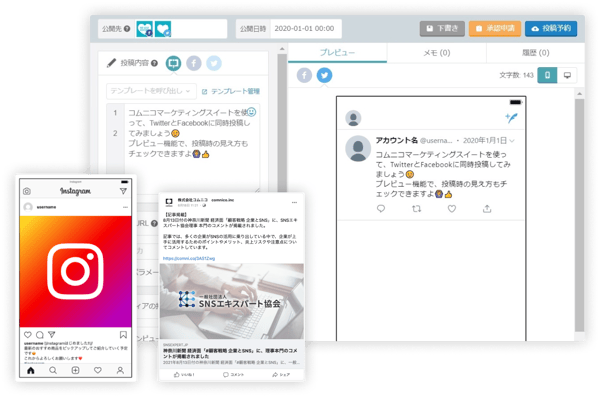600x397 pixels.
Task: Toggle mobile preview mode
Action: pos(547,75)
